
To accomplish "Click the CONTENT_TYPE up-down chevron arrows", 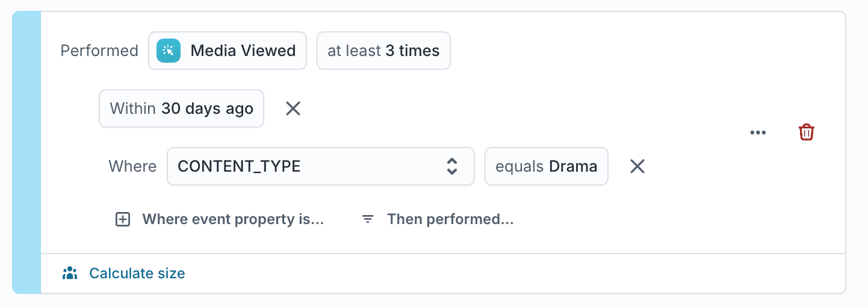I will pyautogui.click(x=452, y=166).
